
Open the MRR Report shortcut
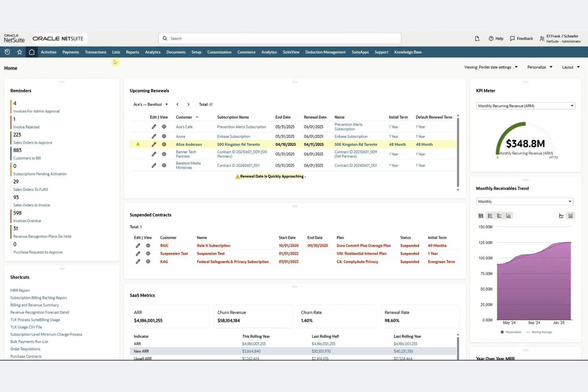[x=20, y=290]
